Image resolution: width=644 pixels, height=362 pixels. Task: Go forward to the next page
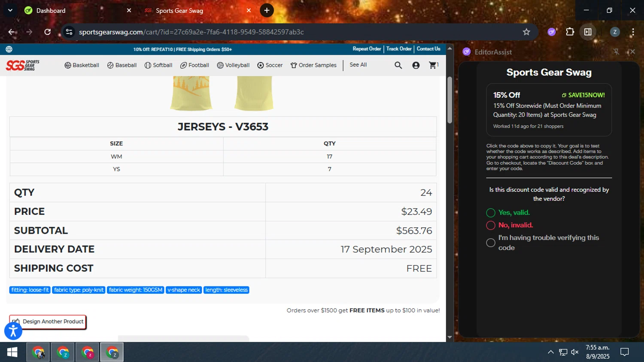tap(29, 32)
